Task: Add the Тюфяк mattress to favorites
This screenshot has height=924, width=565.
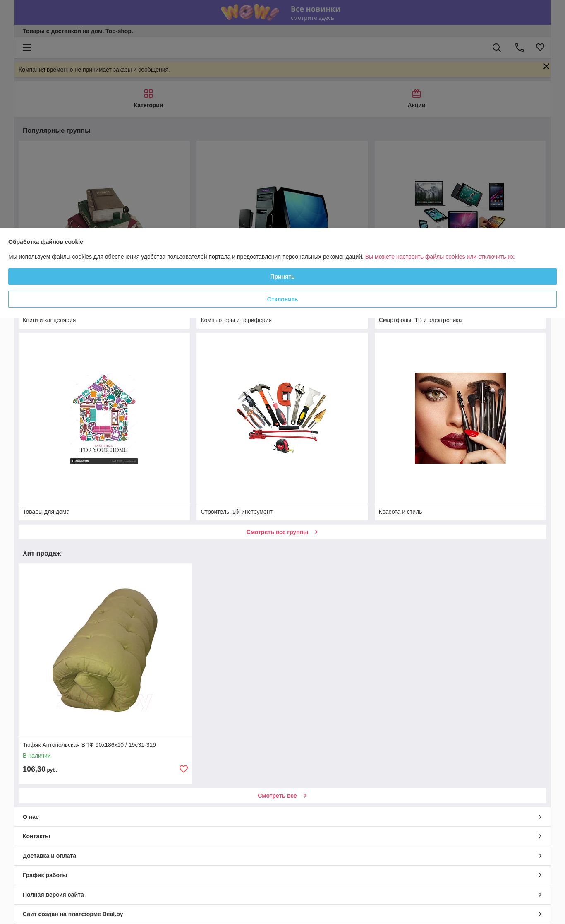Action: pos(184,769)
